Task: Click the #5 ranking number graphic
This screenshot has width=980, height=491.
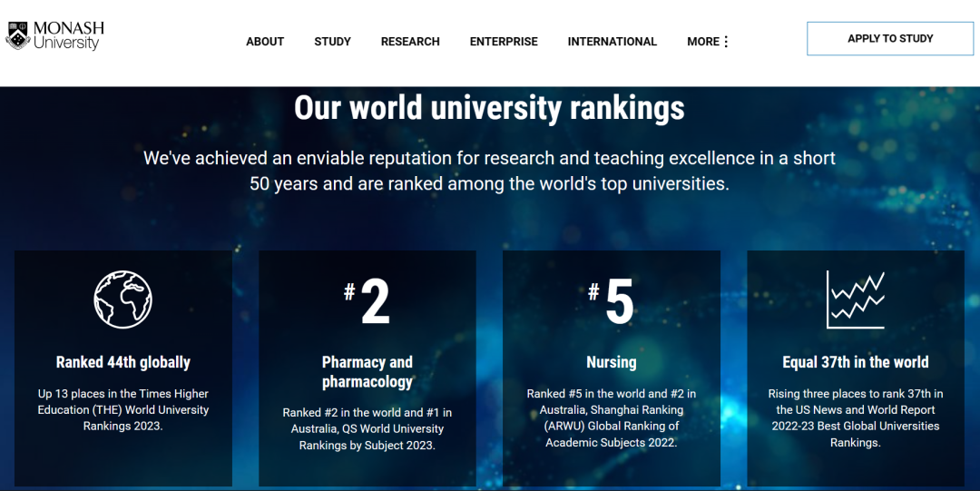Action: [611, 301]
